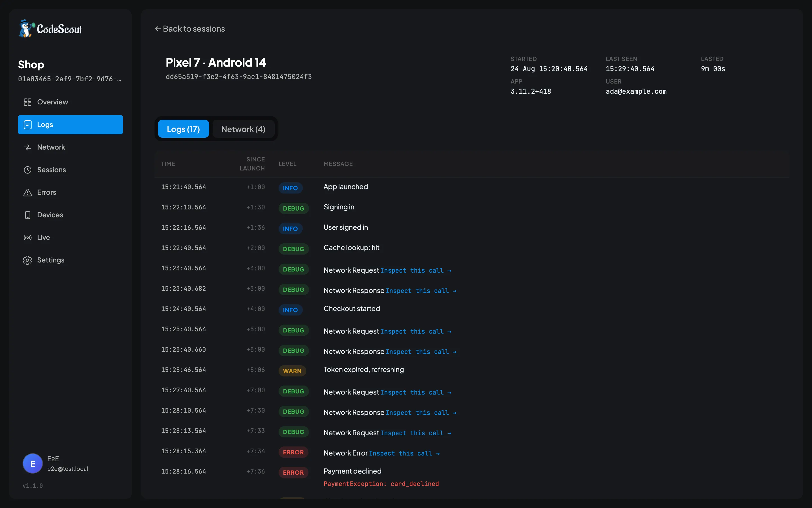The width and height of the screenshot is (812, 508).
Task: Inspect call for 15:25:40.564 Network Request
Action: click(416, 332)
